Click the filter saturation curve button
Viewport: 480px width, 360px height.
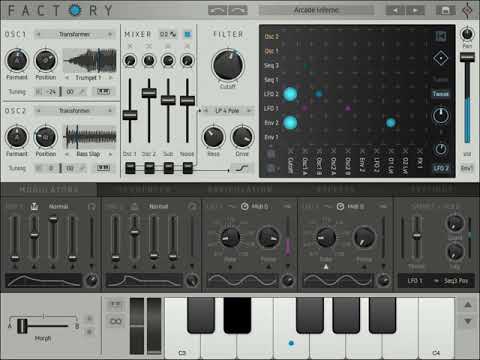(x=242, y=168)
